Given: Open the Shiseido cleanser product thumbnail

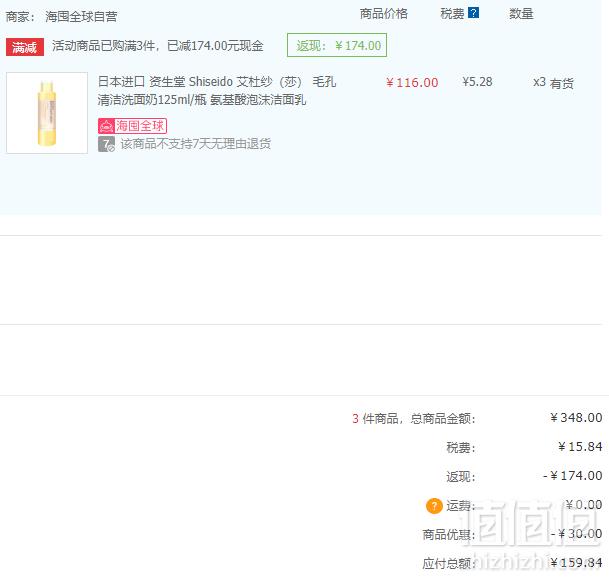Looking at the screenshot, I should coord(47,113).
